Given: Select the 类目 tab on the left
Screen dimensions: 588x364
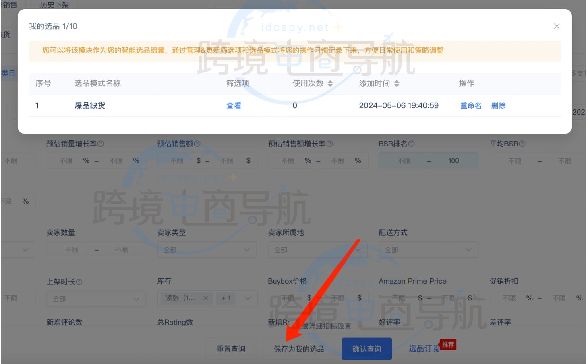Looking at the screenshot, I should 8,74.
